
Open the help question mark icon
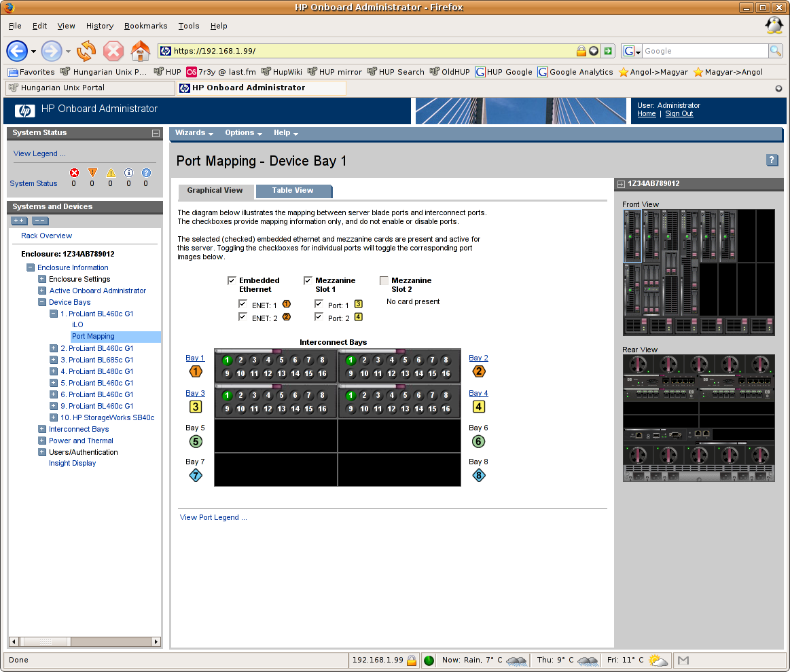pyautogui.click(x=772, y=160)
